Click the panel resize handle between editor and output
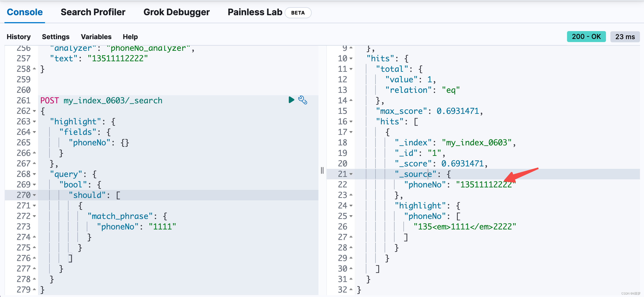Screen dimensions: 644x297 pos(322,170)
